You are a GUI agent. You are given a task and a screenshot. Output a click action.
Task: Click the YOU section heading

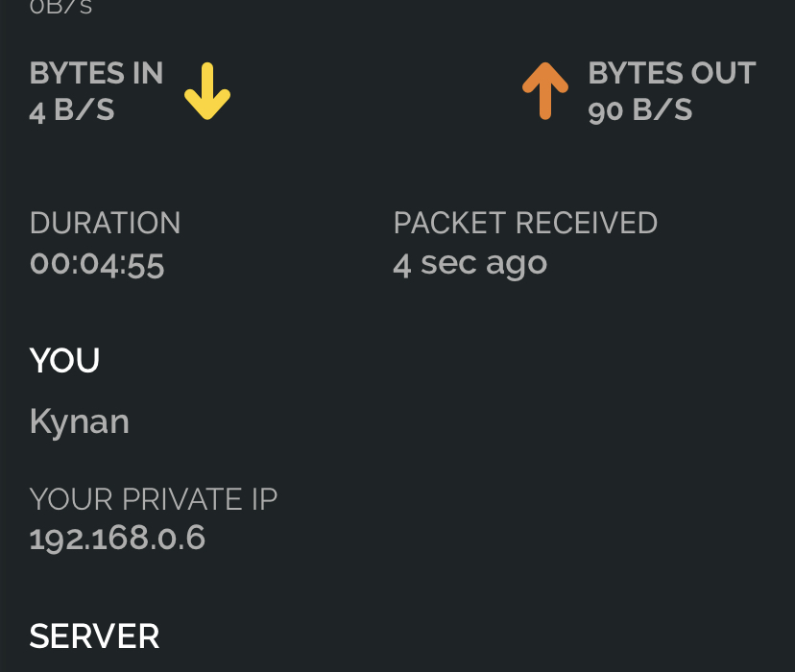(64, 361)
